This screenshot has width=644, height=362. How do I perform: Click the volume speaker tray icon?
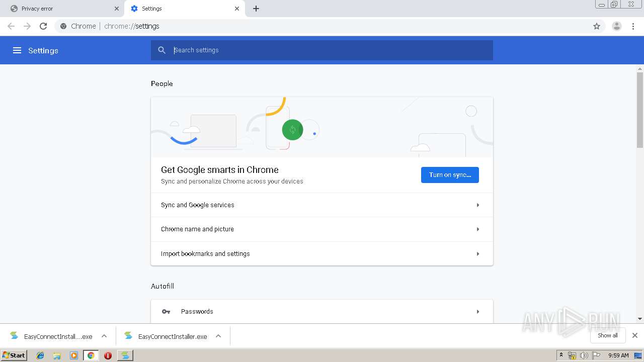point(584,355)
